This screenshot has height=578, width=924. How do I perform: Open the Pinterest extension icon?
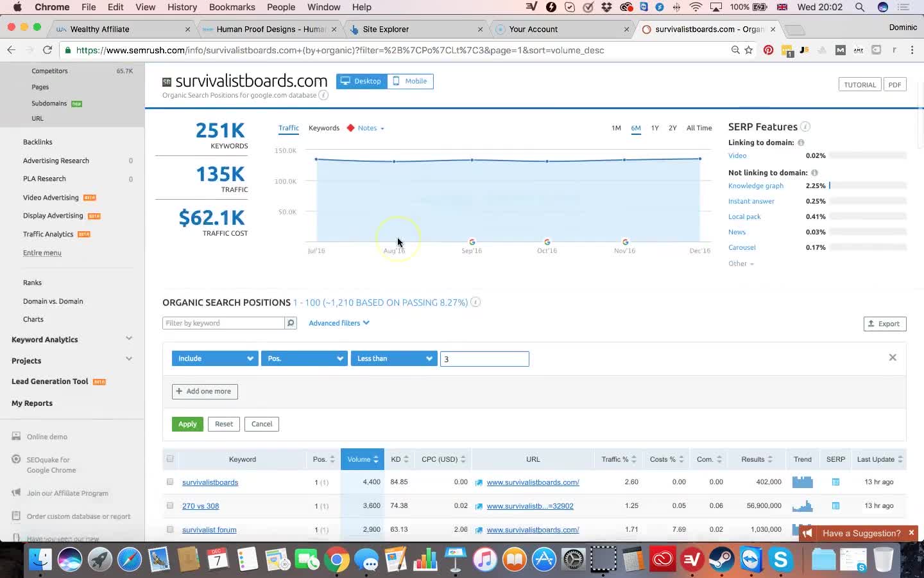pyautogui.click(x=768, y=49)
